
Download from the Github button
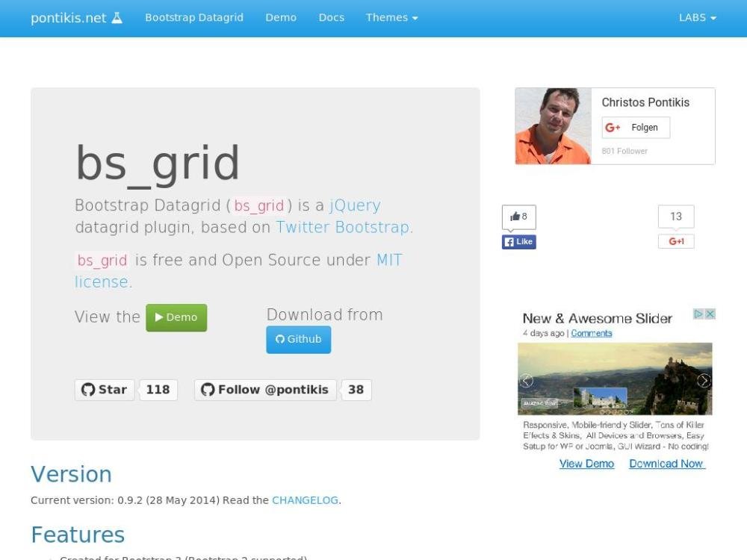298,339
